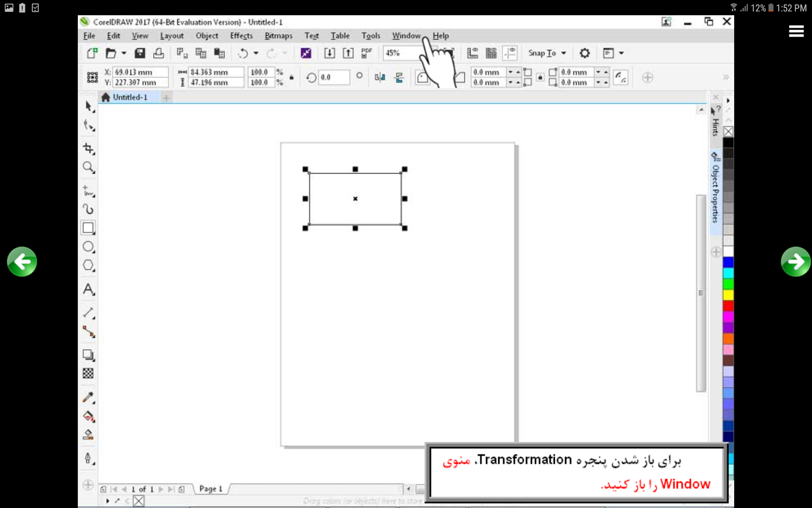The width and height of the screenshot is (812, 508).
Task: Select the Ellipse tool
Action: point(88,247)
